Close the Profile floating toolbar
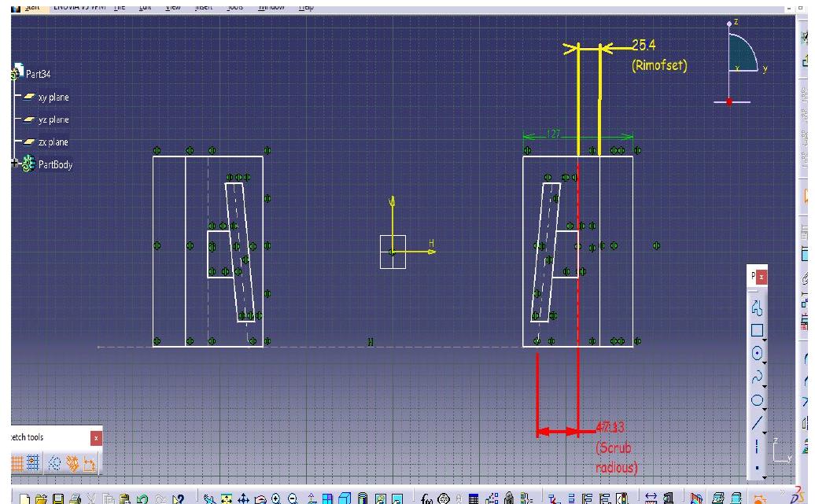 click(x=761, y=277)
